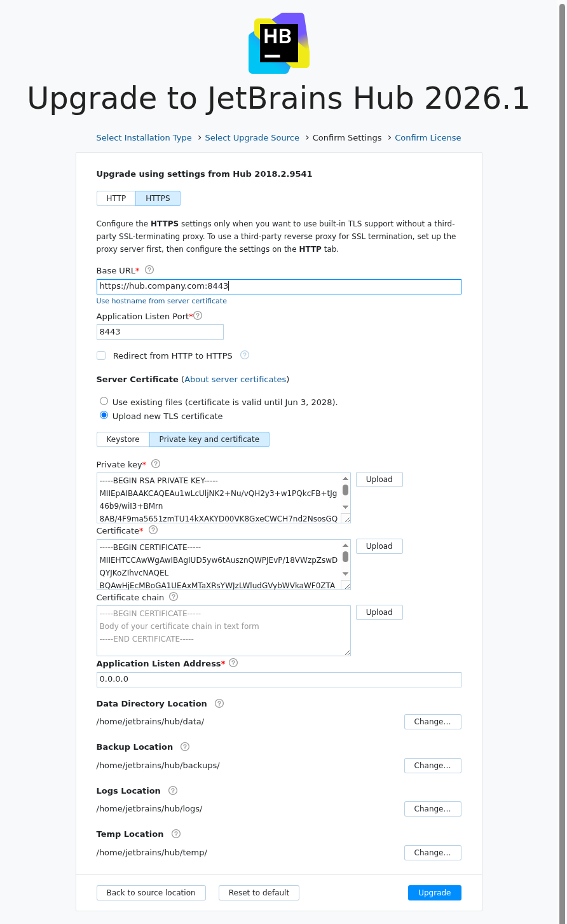Click "Change..." next to Backup Location

(x=432, y=765)
